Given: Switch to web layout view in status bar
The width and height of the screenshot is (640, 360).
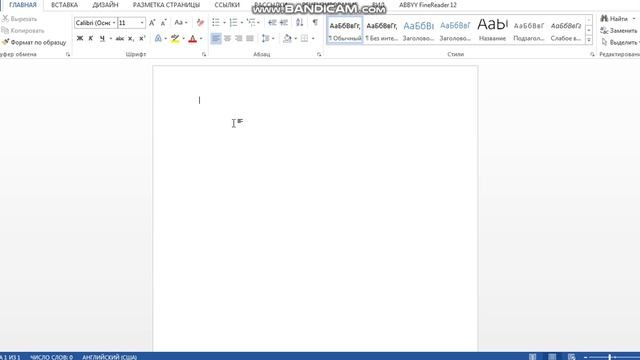Looking at the screenshot, I should pos(571,357).
